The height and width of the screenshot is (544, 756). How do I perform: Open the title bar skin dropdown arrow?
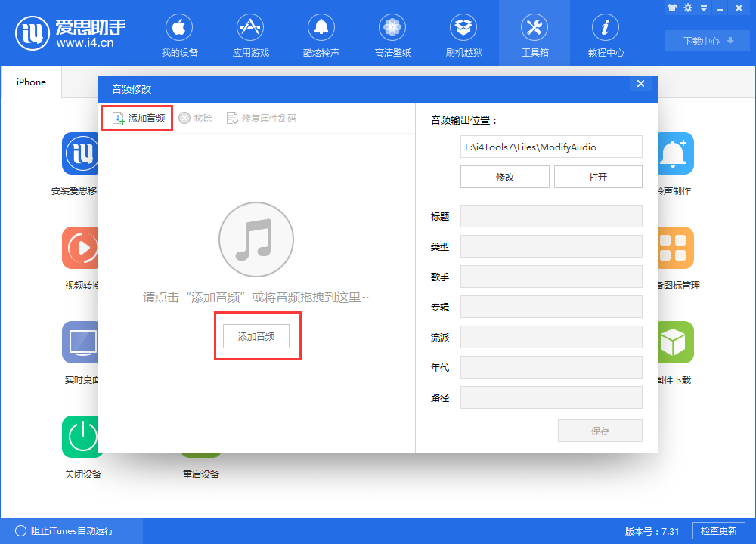click(703, 8)
